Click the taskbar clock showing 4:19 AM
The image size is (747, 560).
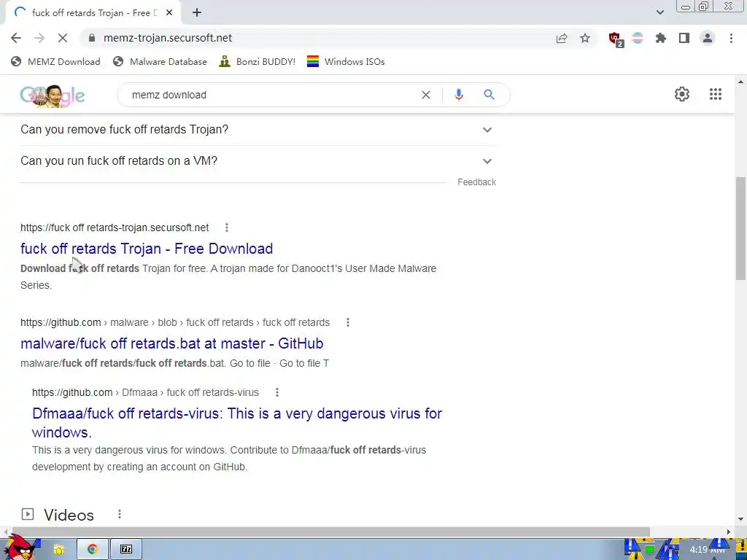(x=707, y=550)
